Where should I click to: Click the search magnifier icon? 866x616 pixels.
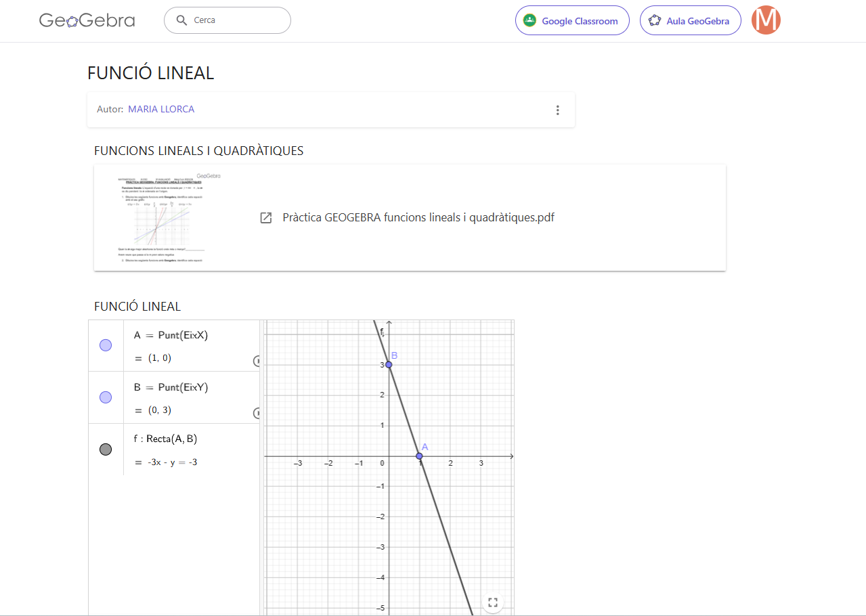click(181, 20)
